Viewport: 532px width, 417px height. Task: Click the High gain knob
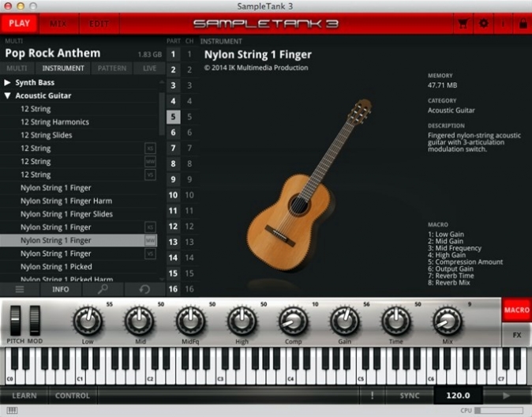(x=242, y=321)
